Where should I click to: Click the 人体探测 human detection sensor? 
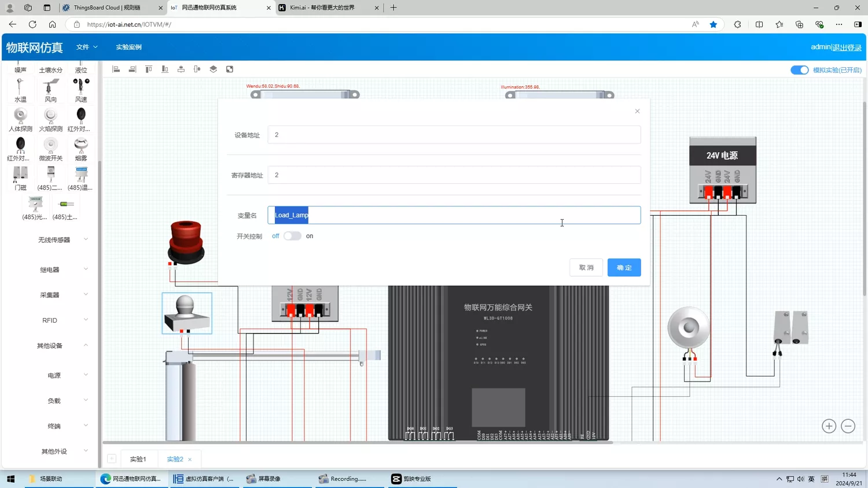tap(20, 118)
